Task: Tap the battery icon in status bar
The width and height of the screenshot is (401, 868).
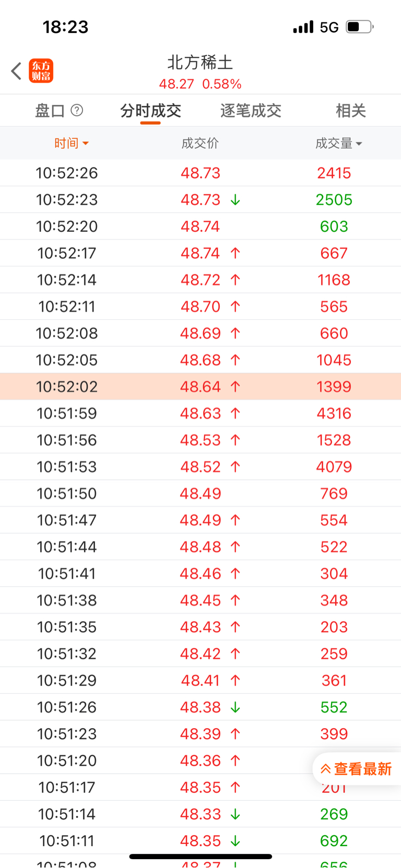Action: click(359, 27)
